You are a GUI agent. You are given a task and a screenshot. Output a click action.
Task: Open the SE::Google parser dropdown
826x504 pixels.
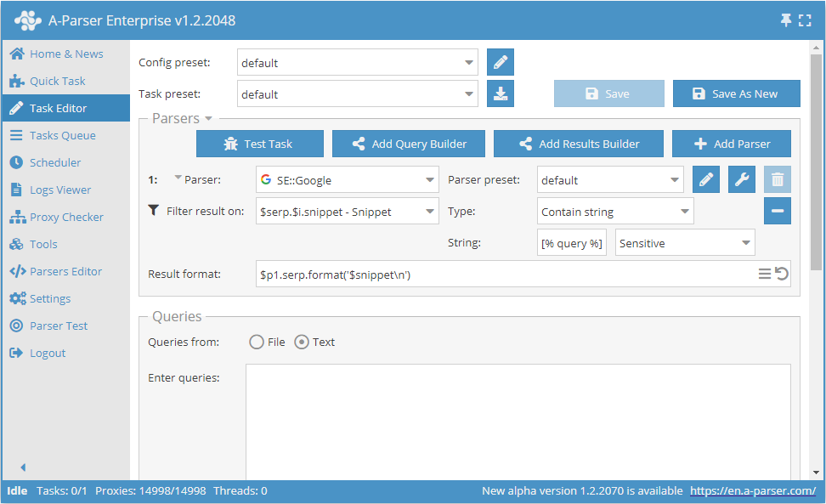[347, 180]
